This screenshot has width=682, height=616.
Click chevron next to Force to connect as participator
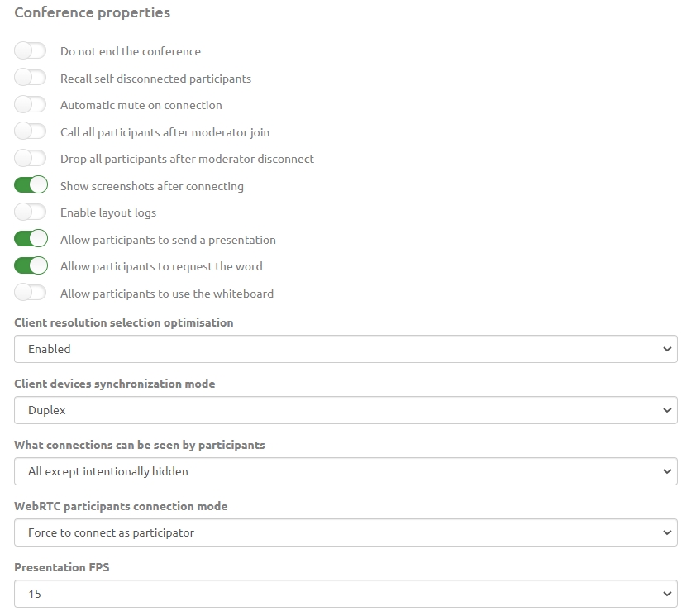pos(667,532)
